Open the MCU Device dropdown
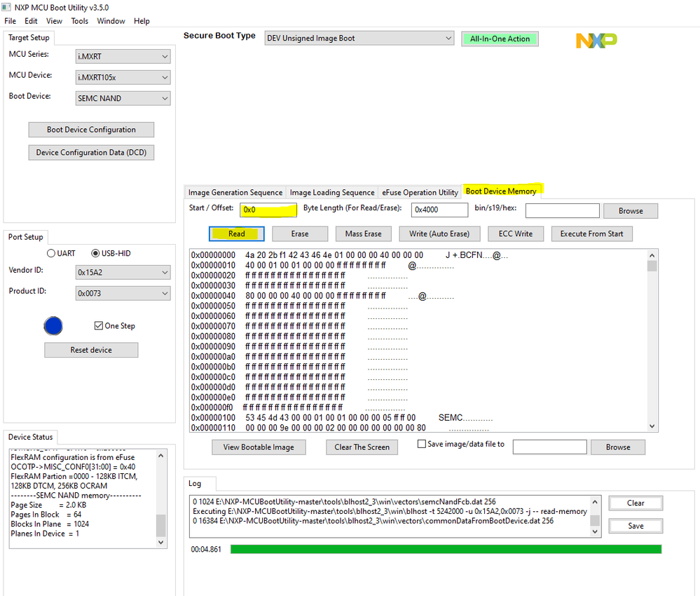Screen dimensions: 700x596 (x=123, y=77)
